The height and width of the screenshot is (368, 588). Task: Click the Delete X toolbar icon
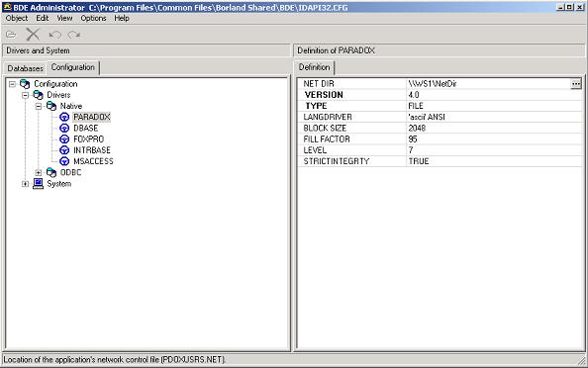tap(33, 35)
